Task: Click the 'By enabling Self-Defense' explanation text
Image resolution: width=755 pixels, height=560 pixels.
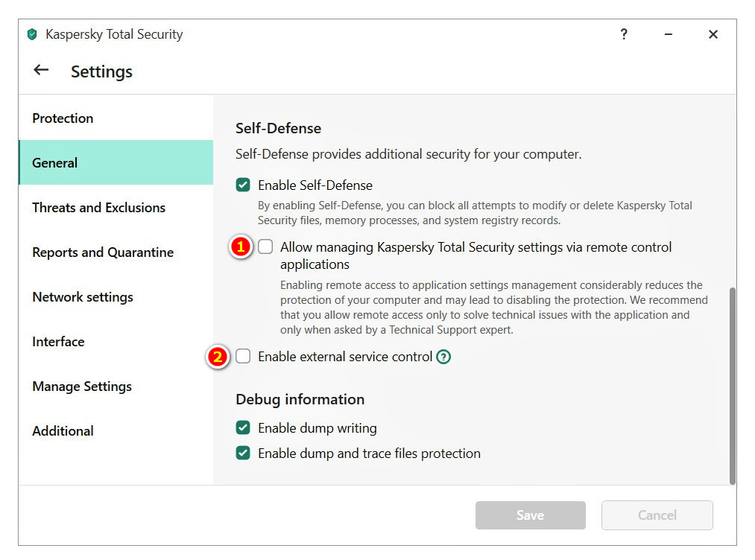Action: [x=475, y=213]
